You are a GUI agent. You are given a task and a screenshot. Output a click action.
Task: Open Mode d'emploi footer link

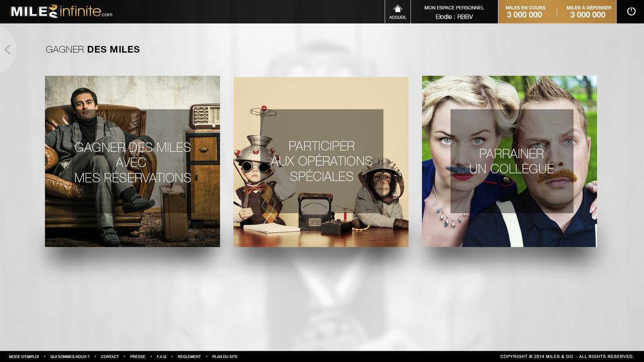point(24,357)
